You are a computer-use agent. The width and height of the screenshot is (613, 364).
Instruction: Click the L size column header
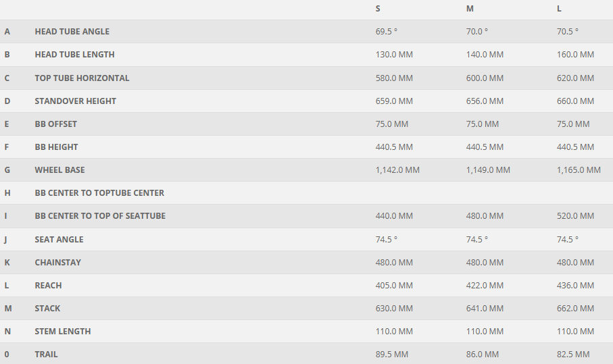tap(560, 9)
